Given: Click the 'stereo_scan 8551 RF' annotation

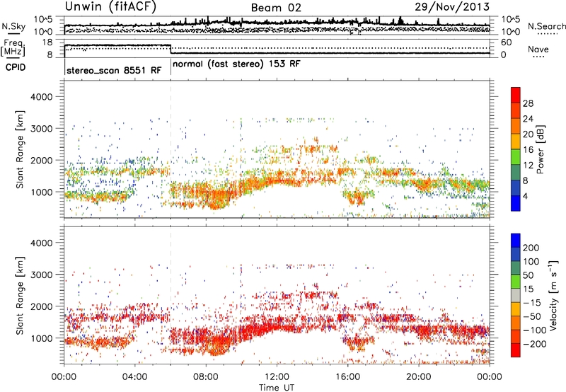Looking at the screenshot, I should tap(114, 70).
